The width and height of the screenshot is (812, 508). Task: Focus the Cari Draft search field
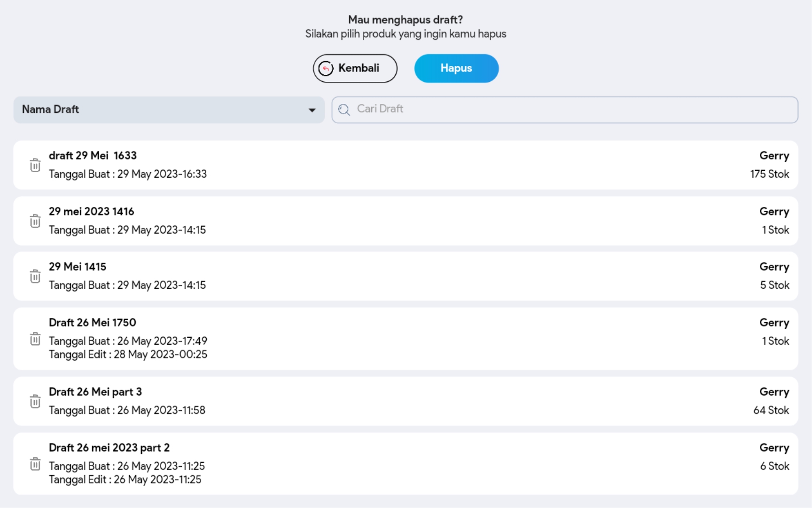point(564,110)
